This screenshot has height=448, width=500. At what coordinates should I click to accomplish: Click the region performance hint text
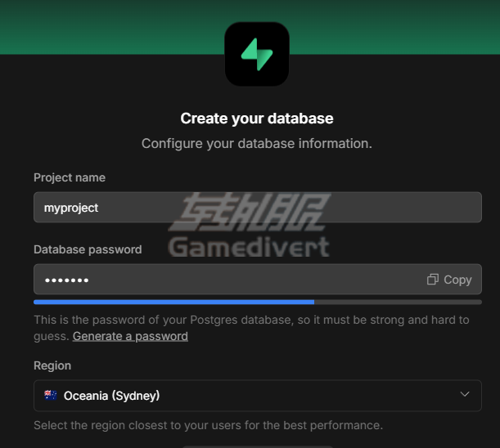(x=208, y=425)
